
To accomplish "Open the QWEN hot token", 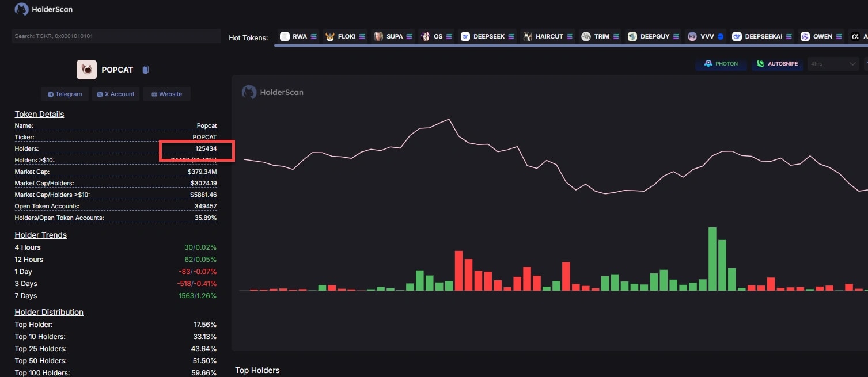I will pos(821,36).
